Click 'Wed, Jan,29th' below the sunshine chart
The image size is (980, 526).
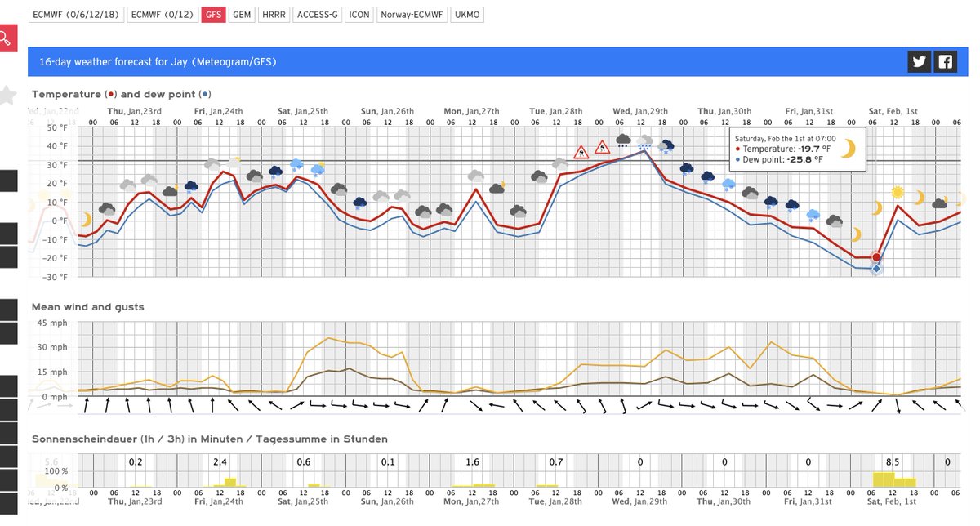[640, 501]
